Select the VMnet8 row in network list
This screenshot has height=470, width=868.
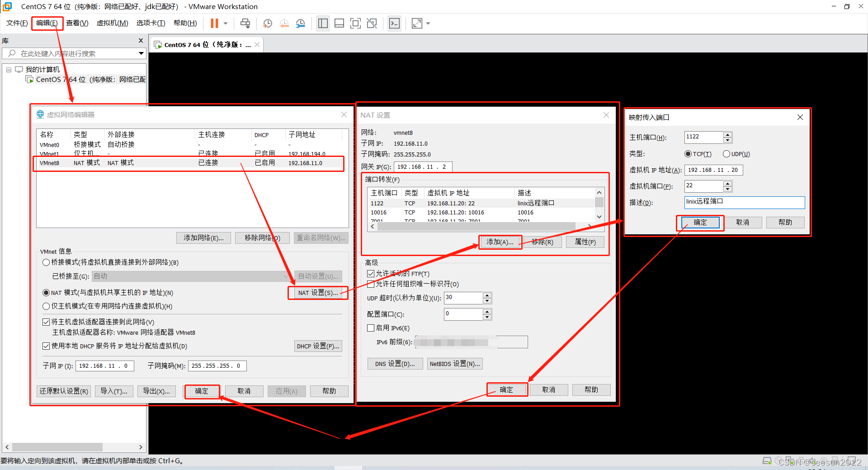coord(189,163)
